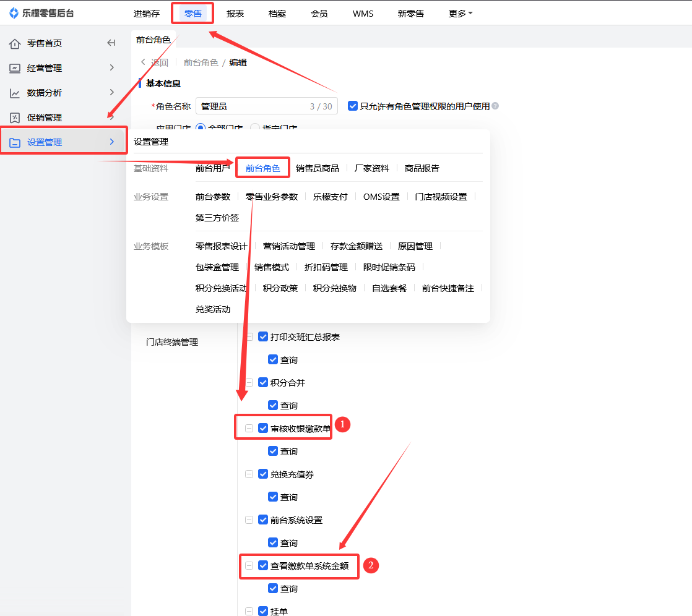
Task: Collapse the 挂单 tree node
Action: pyautogui.click(x=249, y=611)
